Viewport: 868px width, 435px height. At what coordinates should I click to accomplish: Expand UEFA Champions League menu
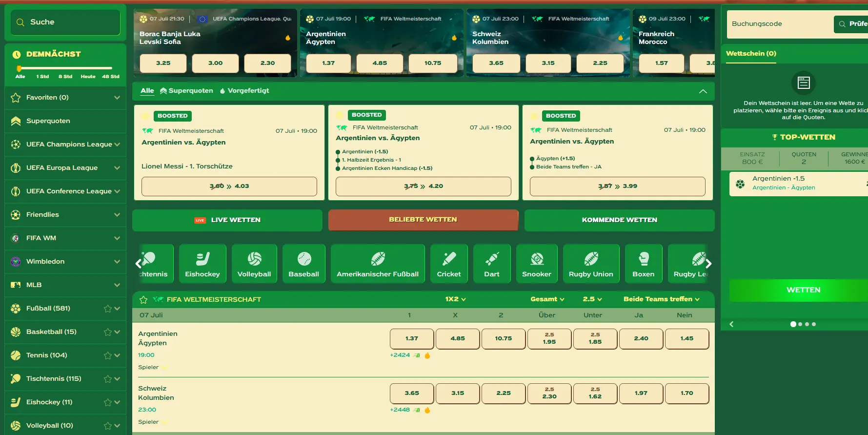coord(117,145)
